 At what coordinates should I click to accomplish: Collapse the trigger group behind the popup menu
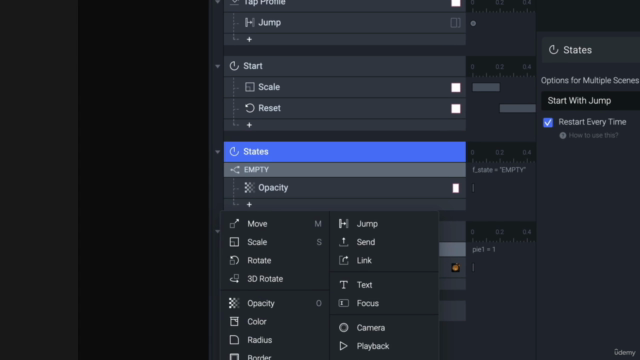[x=218, y=231]
